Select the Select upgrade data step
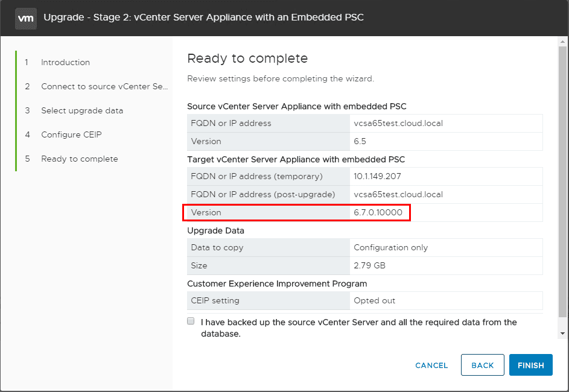The width and height of the screenshot is (569, 392). (x=81, y=111)
